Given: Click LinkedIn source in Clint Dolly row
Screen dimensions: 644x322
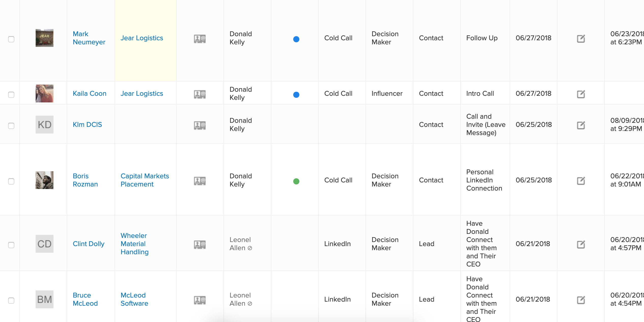Looking at the screenshot, I should [x=338, y=244].
